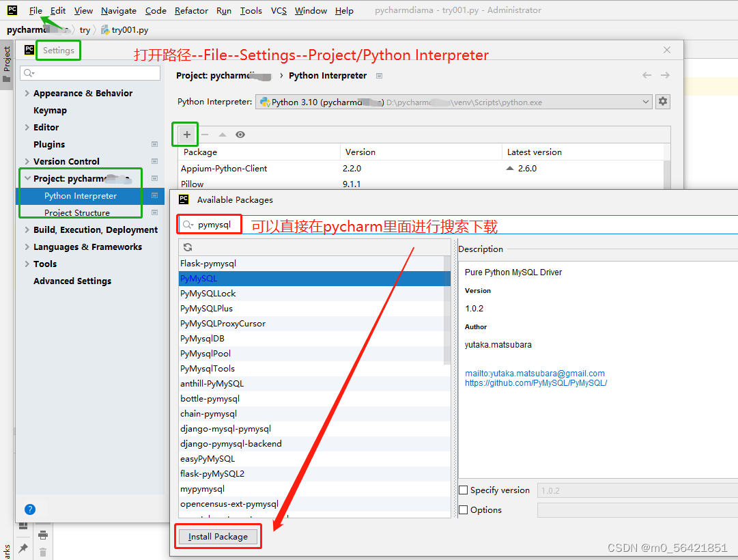Screen dimensions: 738x560
Task: Click the remove package minus icon
Action: (205, 135)
